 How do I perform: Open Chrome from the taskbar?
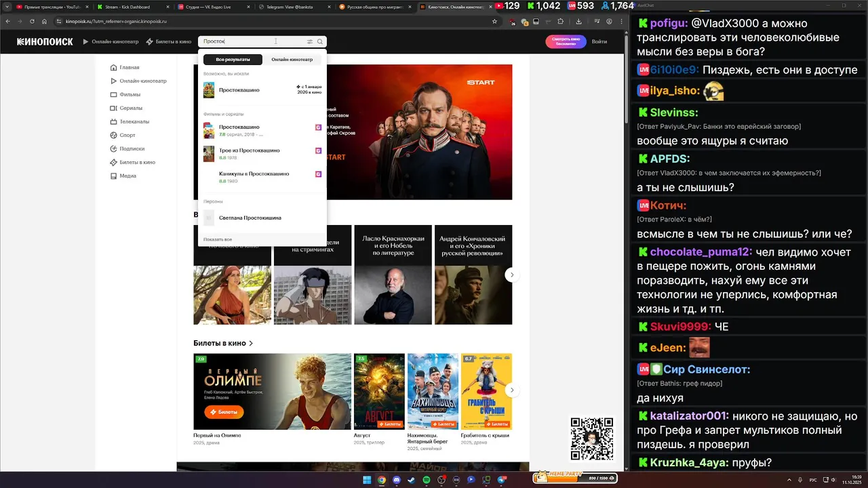[382, 480]
